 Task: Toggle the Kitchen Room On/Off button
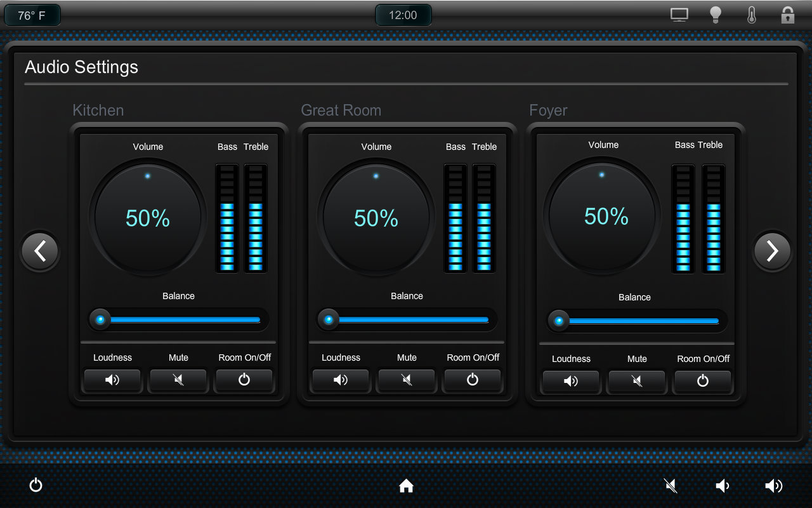(244, 380)
